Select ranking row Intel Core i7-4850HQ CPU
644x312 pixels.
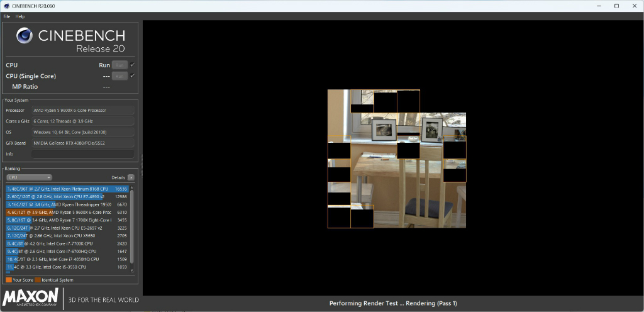click(x=67, y=259)
